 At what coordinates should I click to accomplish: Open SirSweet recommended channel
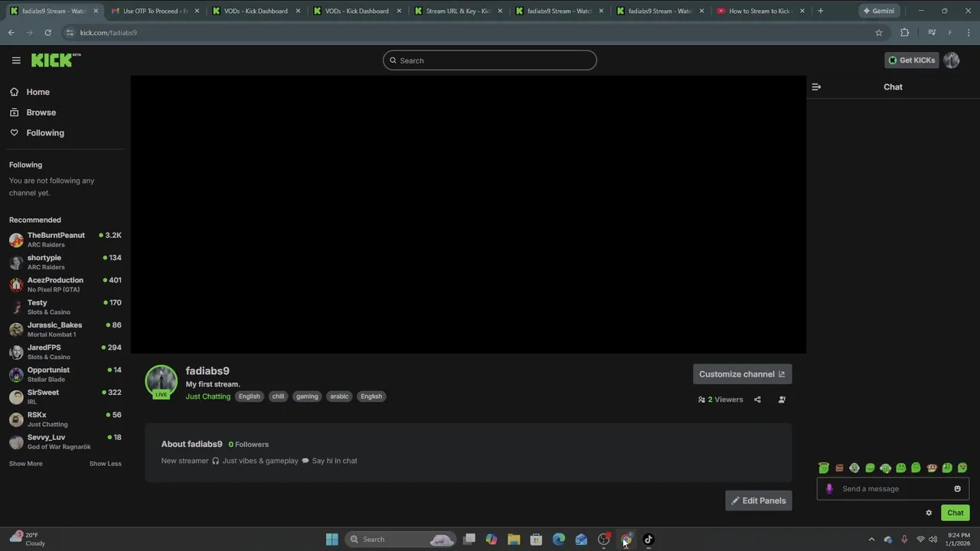pyautogui.click(x=65, y=397)
